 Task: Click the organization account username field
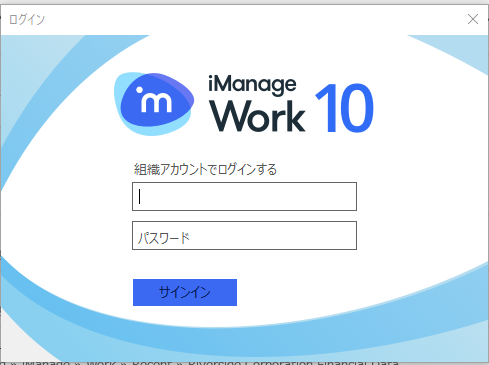pos(244,196)
